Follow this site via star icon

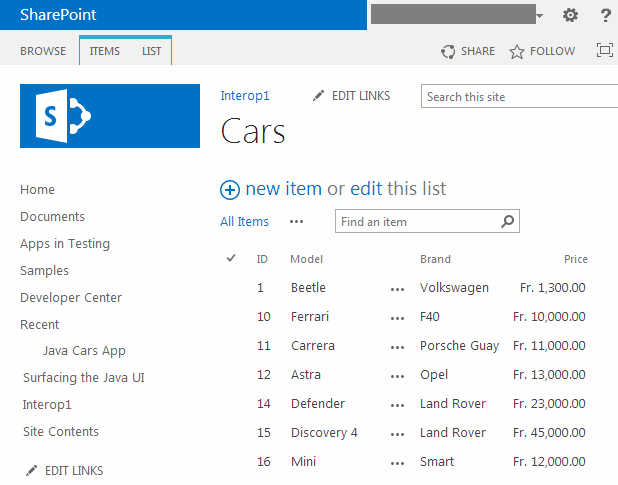(x=517, y=51)
